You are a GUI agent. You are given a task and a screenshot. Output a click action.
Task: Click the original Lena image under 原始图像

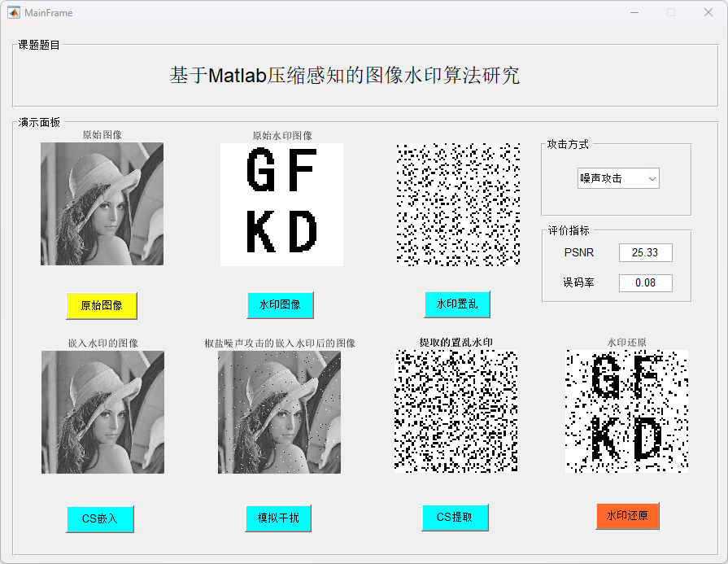[x=102, y=204]
